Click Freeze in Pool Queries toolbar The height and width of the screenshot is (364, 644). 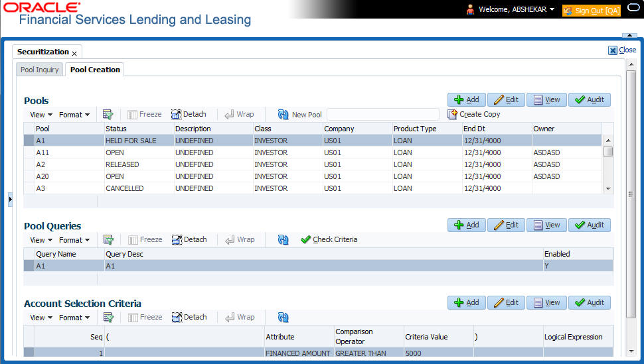[x=145, y=239]
